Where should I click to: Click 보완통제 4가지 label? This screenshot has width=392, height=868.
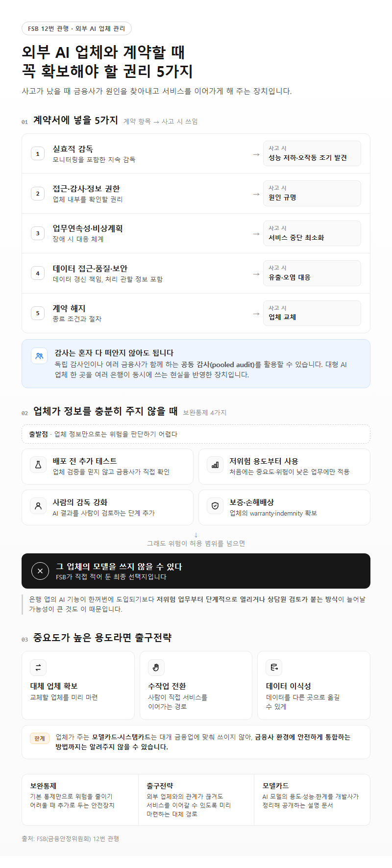205,413
